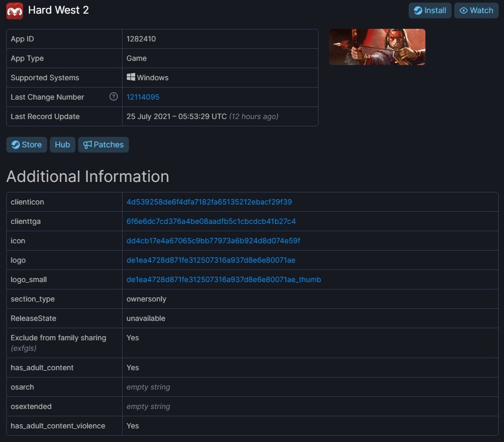Click the Install button
This screenshot has width=504, height=442.
[x=430, y=10]
